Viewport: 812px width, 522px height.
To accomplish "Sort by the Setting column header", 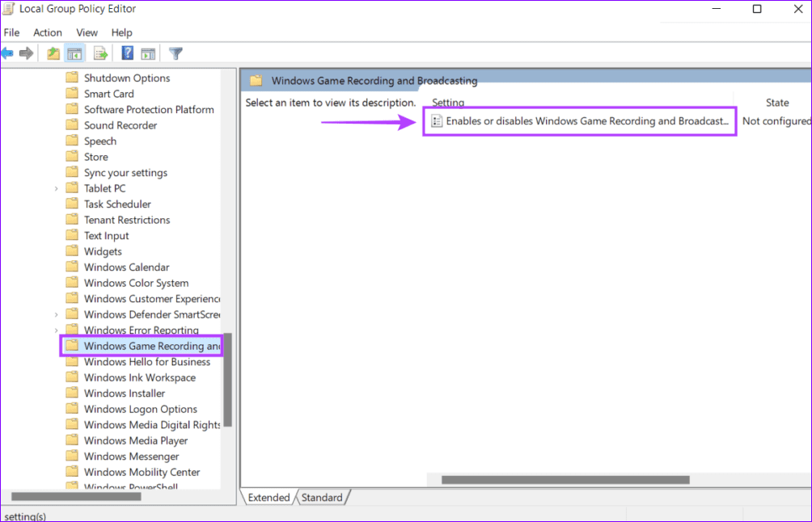I will pyautogui.click(x=448, y=103).
